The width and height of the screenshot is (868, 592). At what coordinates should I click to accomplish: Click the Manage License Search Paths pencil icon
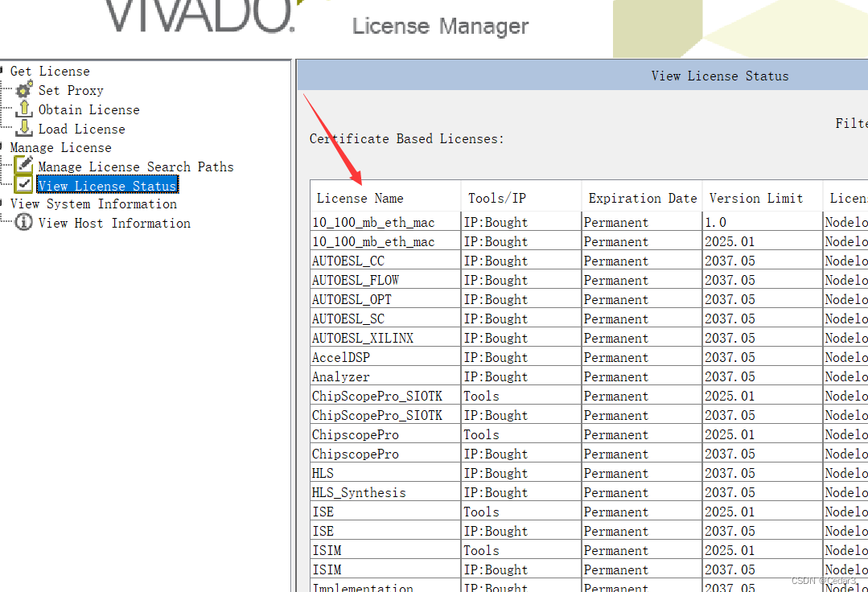(x=24, y=165)
